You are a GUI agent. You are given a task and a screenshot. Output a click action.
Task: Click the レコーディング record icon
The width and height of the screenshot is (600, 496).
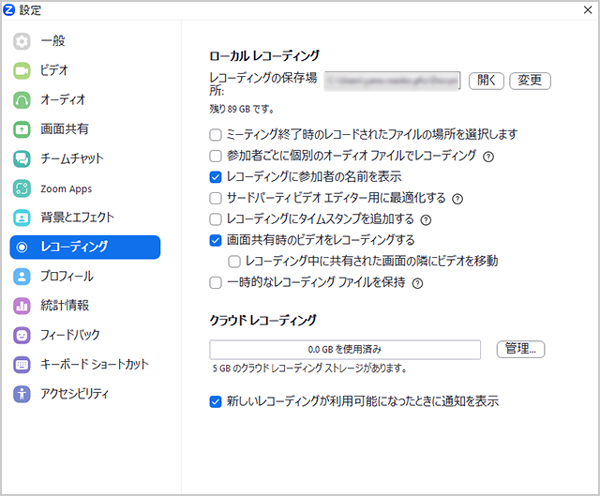click(x=22, y=247)
